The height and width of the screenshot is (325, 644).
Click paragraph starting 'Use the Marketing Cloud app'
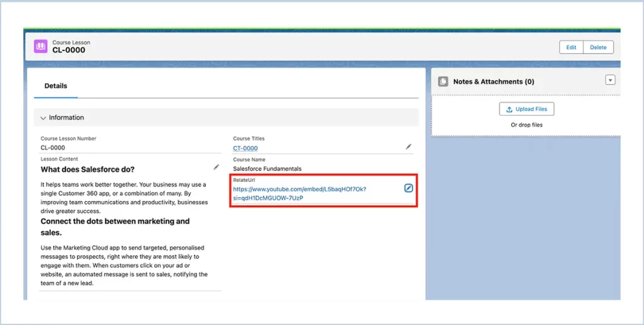(x=124, y=265)
